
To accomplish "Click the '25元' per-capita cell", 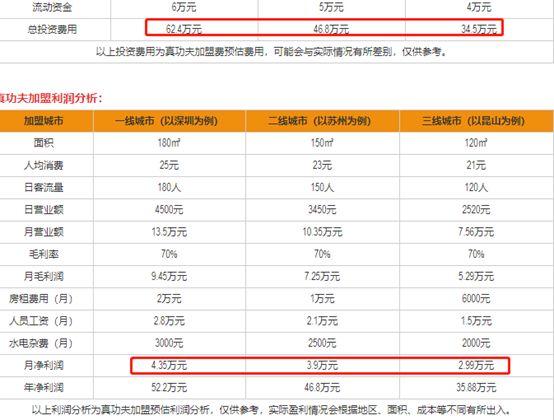I will [x=169, y=165].
